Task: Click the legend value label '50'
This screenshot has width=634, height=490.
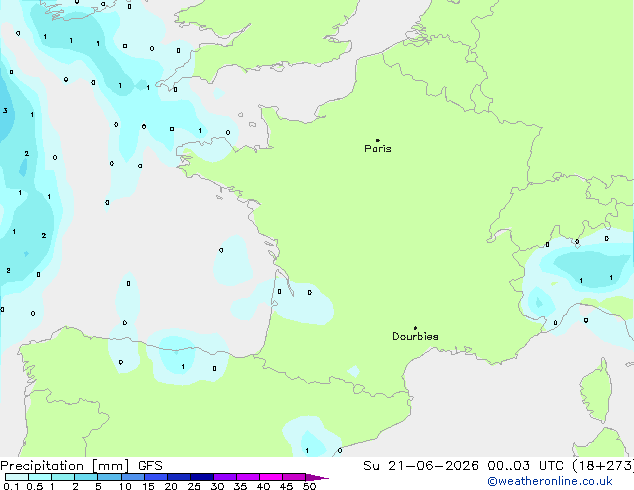Action: pyautogui.click(x=309, y=486)
